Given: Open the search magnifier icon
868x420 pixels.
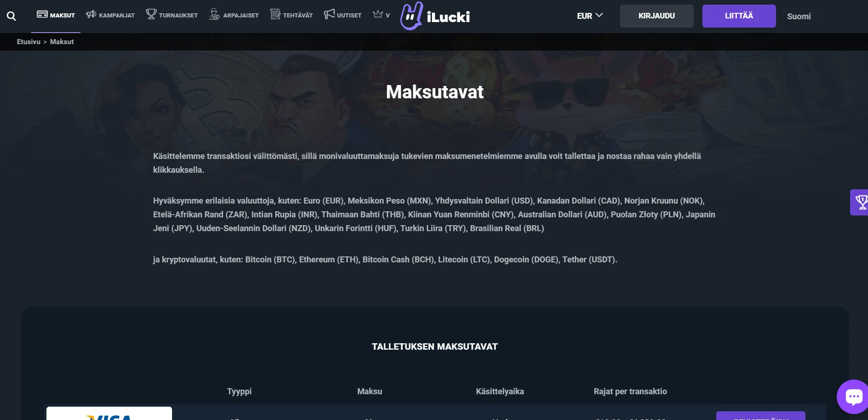Looking at the screenshot, I should click(x=11, y=16).
